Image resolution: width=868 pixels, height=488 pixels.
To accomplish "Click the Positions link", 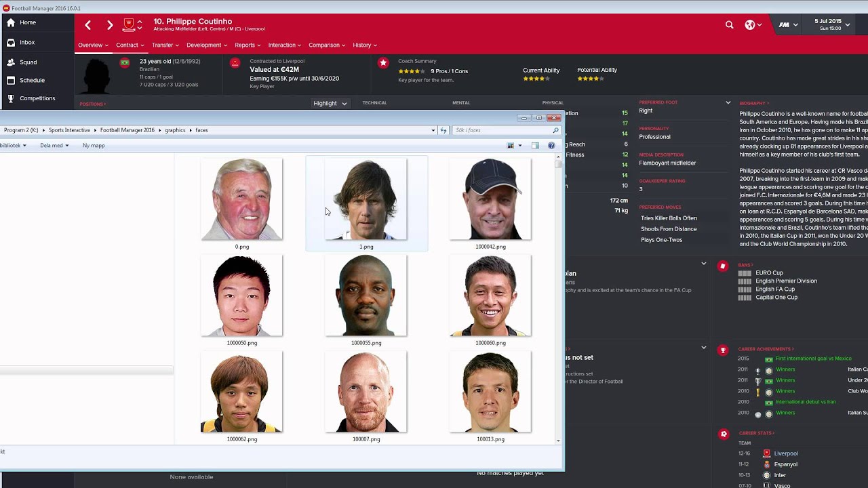I will tap(92, 104).
